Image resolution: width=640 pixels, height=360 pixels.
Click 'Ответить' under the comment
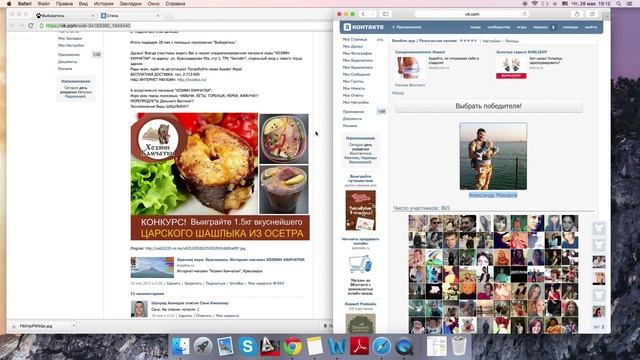[x=204, y=316]
